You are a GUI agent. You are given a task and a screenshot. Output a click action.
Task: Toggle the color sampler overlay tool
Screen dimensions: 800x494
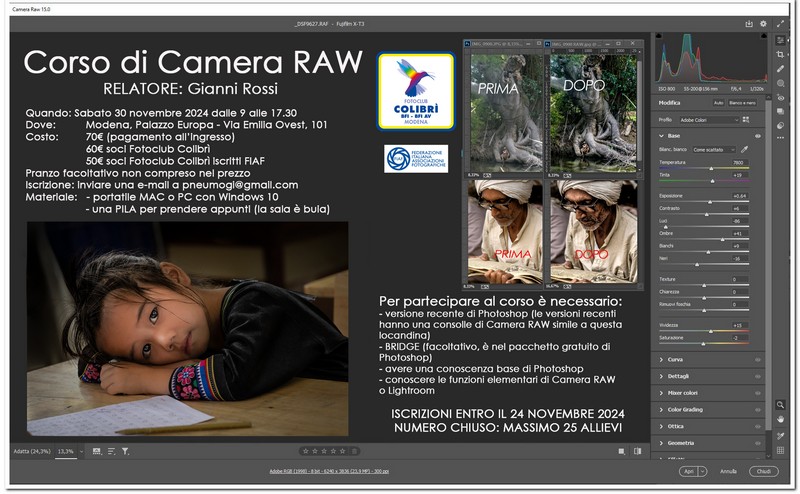[x=780, y=435]
